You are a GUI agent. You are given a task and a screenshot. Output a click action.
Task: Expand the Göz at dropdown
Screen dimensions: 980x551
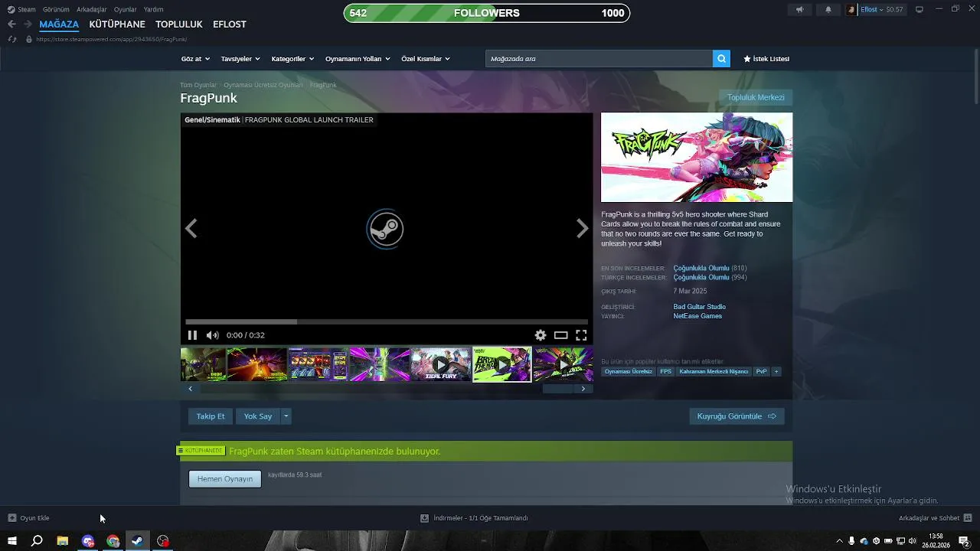tap(195, 59)
